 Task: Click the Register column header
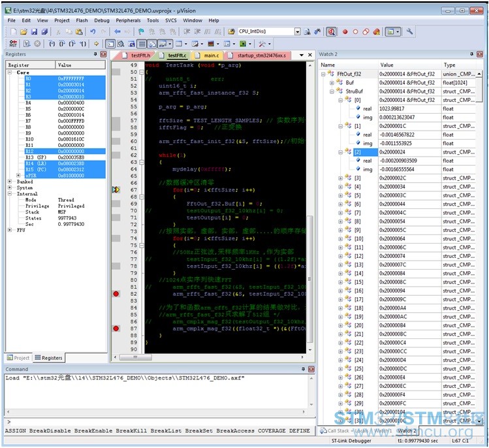point(30,65)
